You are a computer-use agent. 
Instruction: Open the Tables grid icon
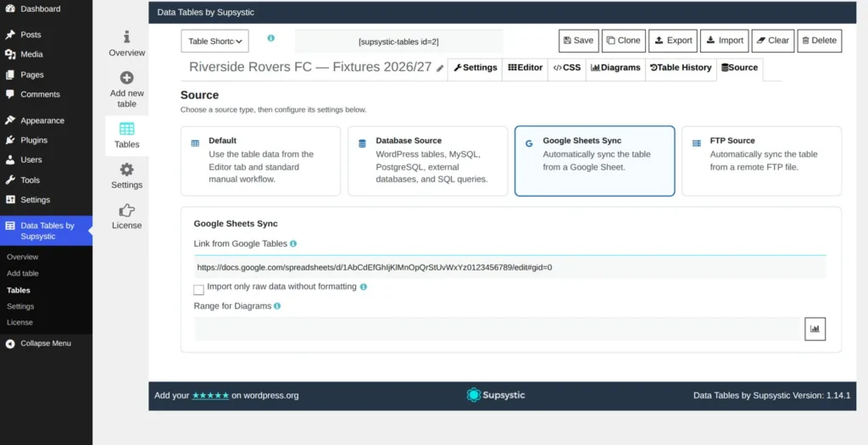[x=127, y=129]
